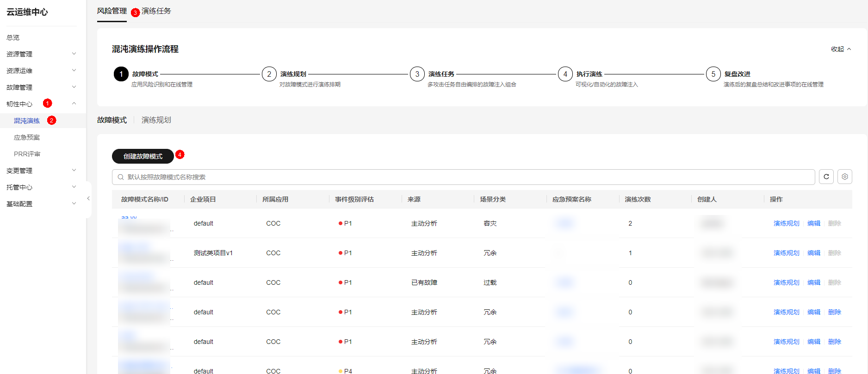Click 编辑 in the 已有故障 row
This screenshot has width=868, height=374.
(x=814, y=282)
